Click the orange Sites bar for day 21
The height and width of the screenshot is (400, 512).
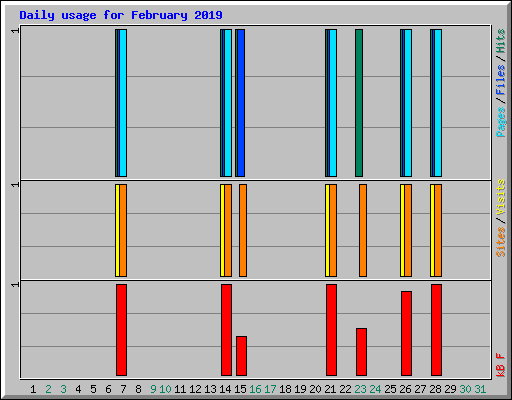(333, 230)
